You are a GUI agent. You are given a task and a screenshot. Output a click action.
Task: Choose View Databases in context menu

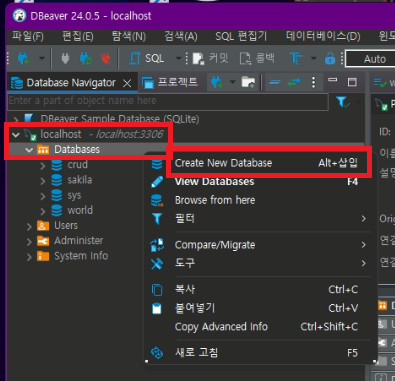(x=261, y=182)
